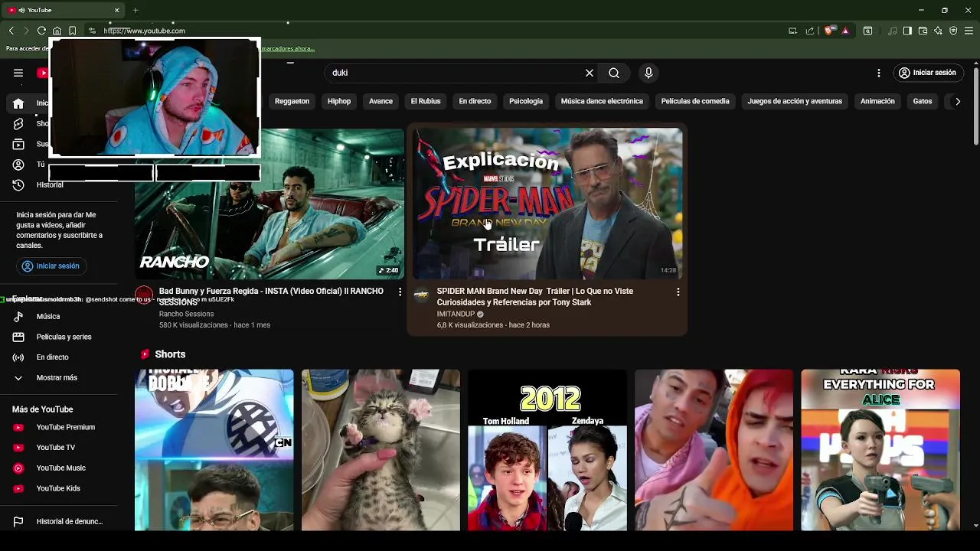
Task: Select the Gatos filter chip
Action: pyautogui.click(x=923, y=101)
